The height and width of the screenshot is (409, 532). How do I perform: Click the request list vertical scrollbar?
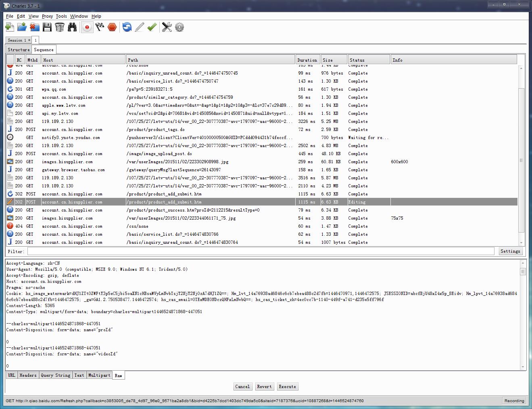(521, 160)
